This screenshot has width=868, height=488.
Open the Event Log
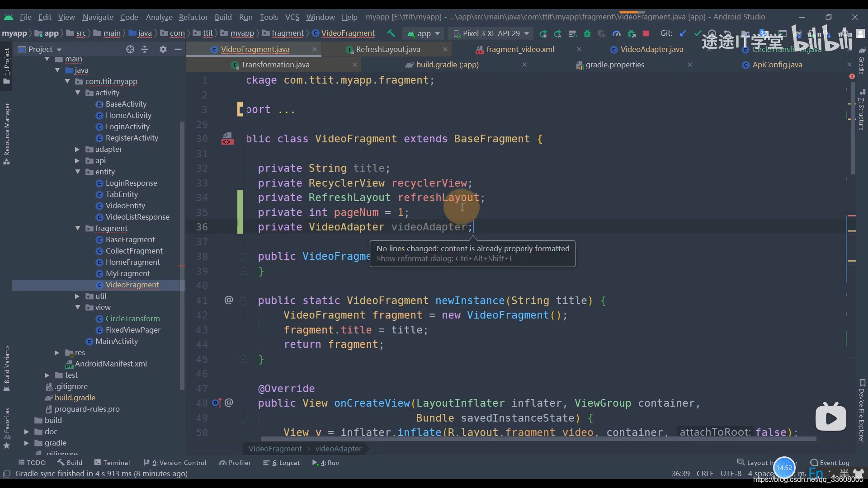click(x=830, y=463)
